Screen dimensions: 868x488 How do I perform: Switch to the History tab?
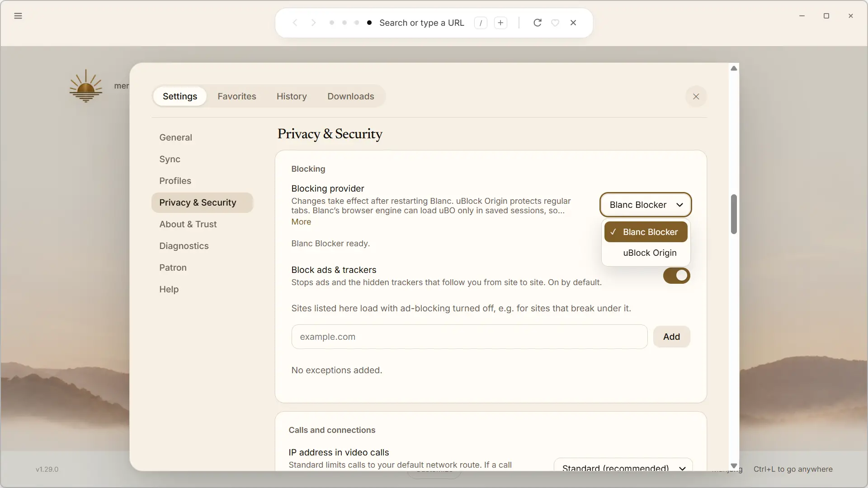(292, 96)
